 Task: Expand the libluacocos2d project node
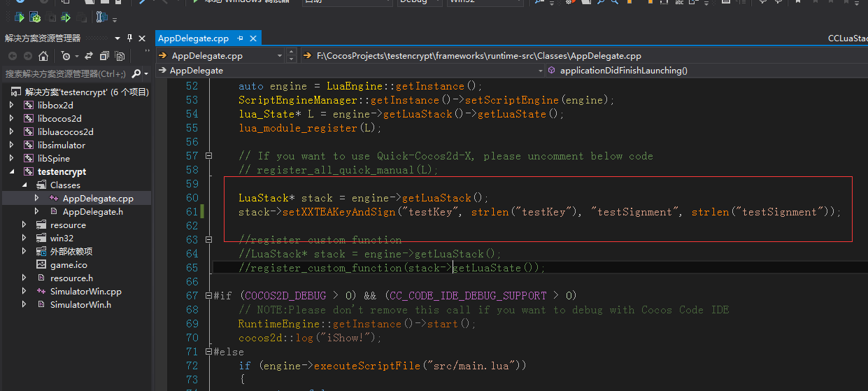[x=10, y=131]
